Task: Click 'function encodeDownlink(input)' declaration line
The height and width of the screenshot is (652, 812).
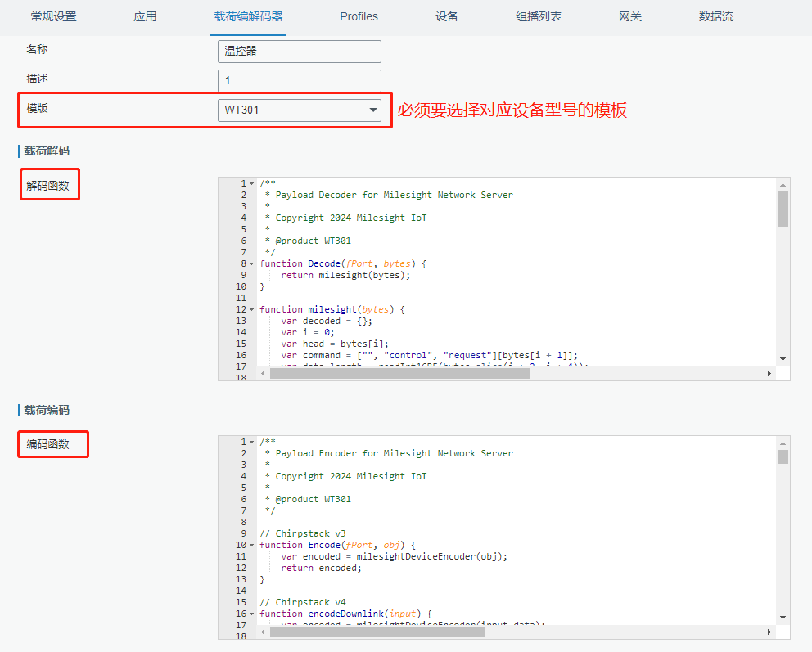Action: coord(345,614)
